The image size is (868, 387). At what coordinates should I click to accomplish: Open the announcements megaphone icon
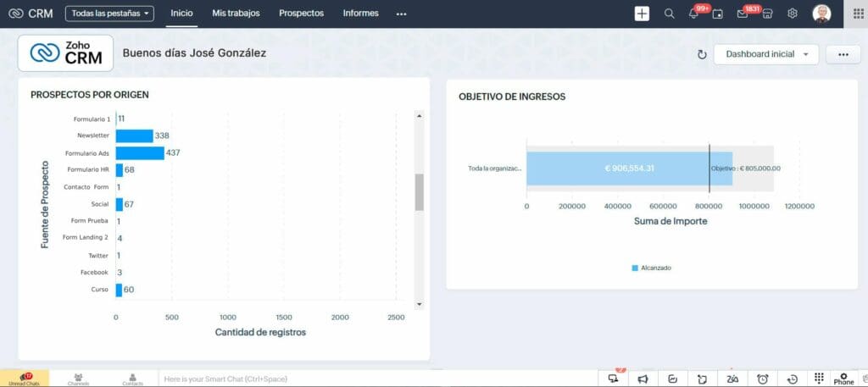click(643, 379)
